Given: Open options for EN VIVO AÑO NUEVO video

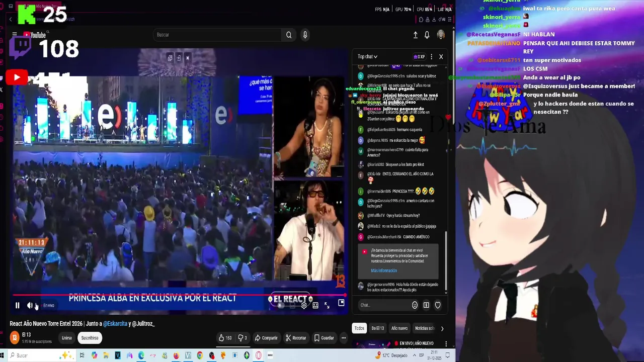Looking at the screenshot, I should click(446, 344).
